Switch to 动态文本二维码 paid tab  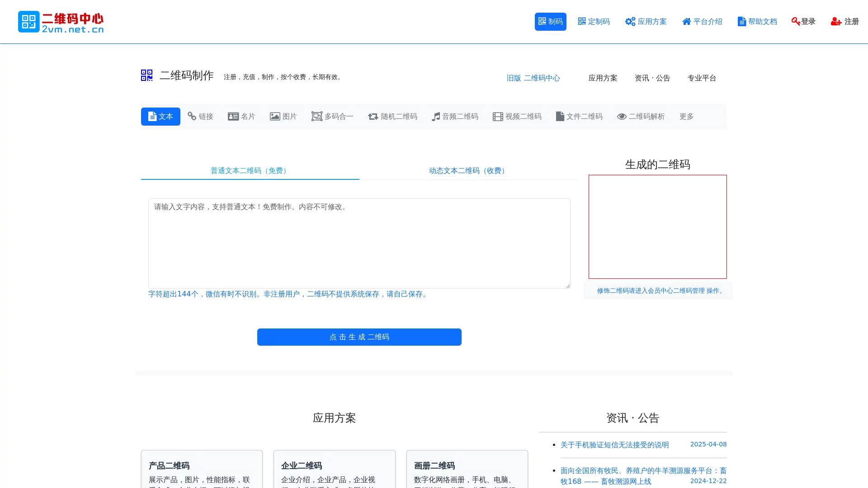[467, 171]
